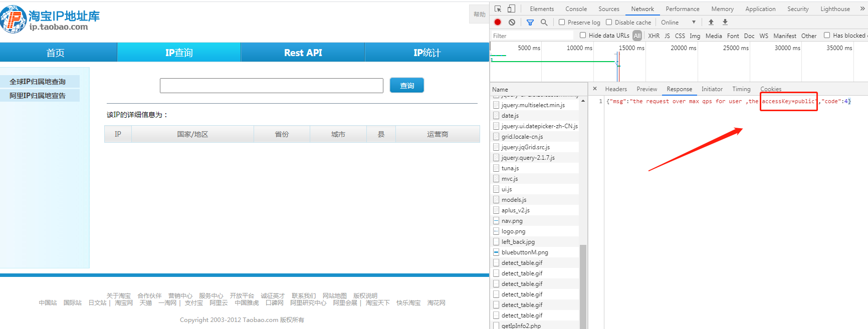868x329 pixels.
Task: Click the IP address query input box
Action: click(x=272, y=86)
